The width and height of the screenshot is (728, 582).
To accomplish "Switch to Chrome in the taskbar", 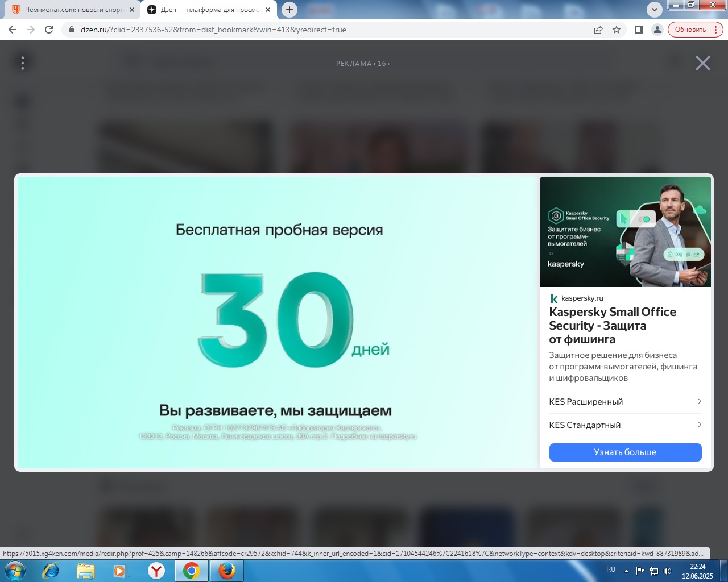I will [192, 571].
